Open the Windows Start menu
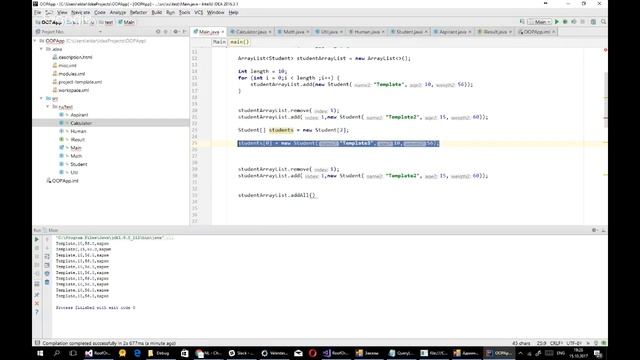This screenshot has width=640, height=360. click(40, 353)
